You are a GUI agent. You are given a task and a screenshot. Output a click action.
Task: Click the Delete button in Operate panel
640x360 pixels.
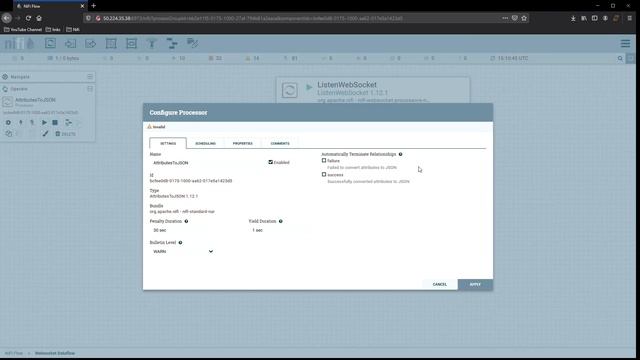pos(65,133)
